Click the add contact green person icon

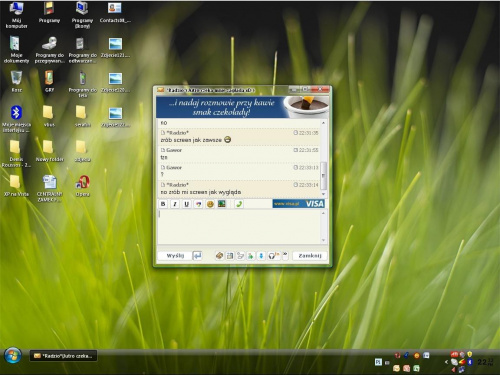click(x=250, y=256)
